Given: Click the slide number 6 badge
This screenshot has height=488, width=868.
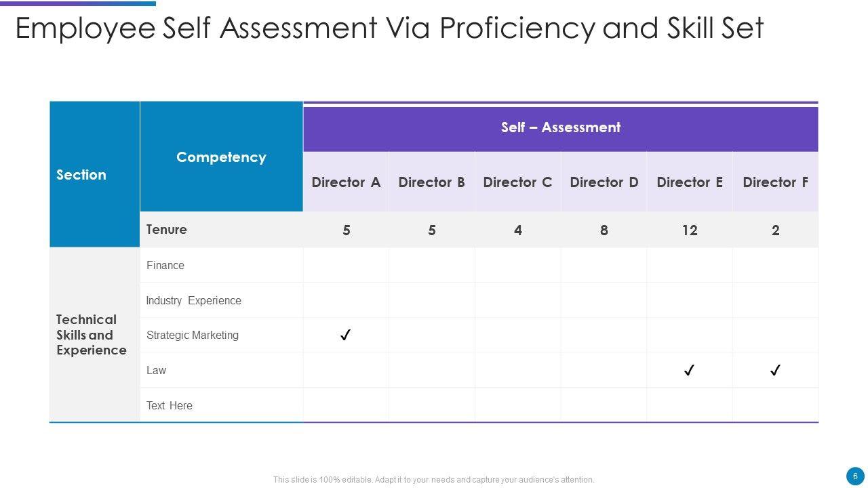Looking at the screenshot, I should click(855, 476).
